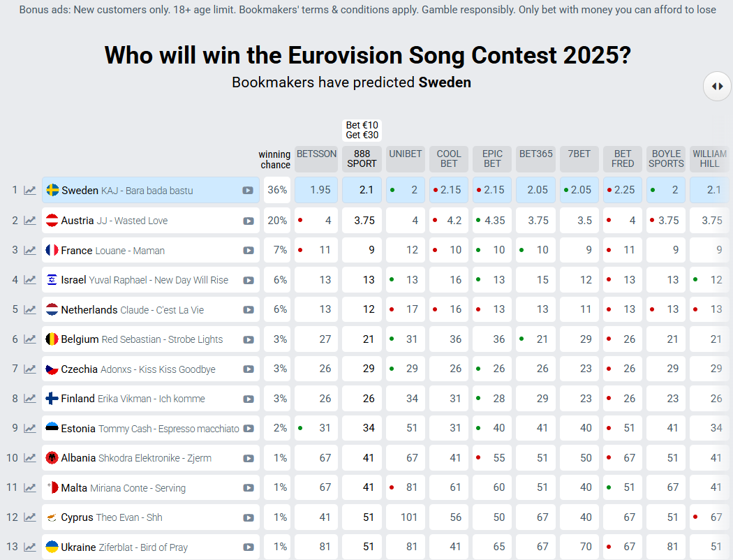
Task: Click Epic Bet odds 4.35 for Austria
Action: (492, 221)
